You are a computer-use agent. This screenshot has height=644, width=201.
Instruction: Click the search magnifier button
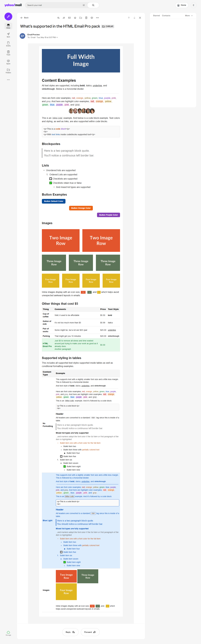tap(93, 5)
